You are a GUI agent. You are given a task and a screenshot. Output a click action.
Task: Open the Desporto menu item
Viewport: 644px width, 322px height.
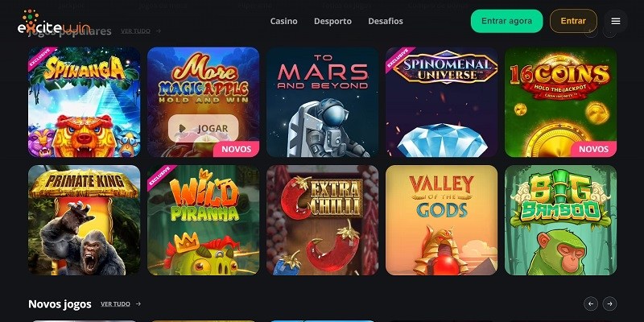pyautogui.click(x=332, y=21)
